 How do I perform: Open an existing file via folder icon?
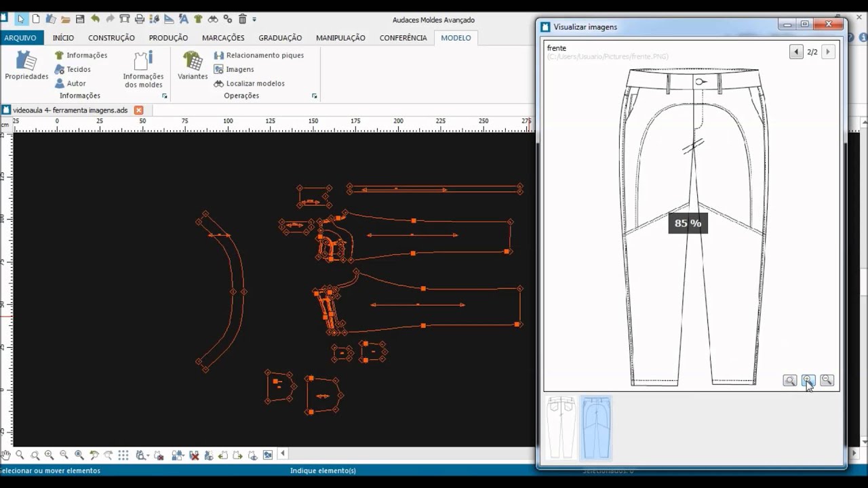pos(65,19)
